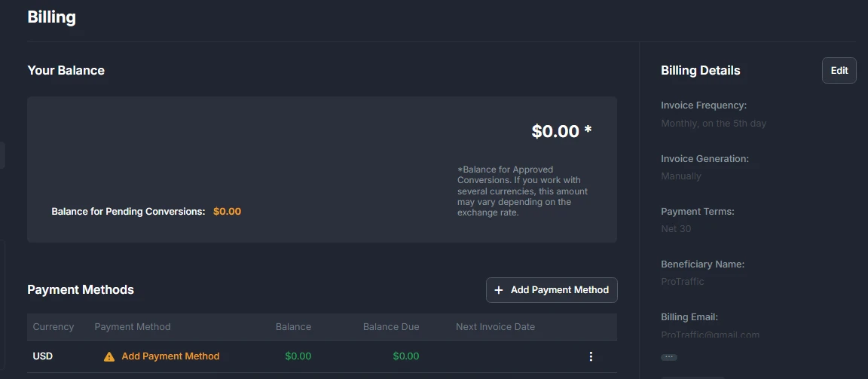Click the Add Payment Method button
Viewport: 868px width, 379px height.
pos(552,290)
